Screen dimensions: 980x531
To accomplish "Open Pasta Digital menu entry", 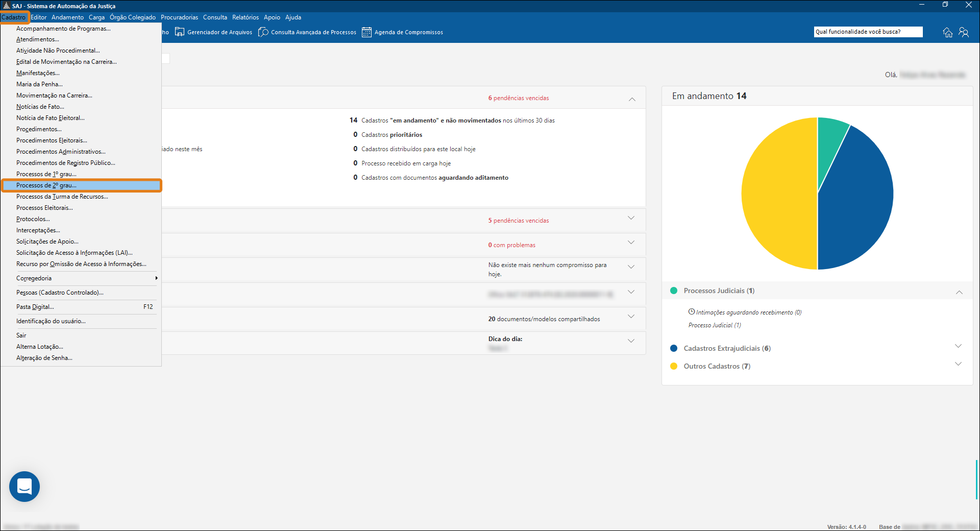I will (81, 307).
